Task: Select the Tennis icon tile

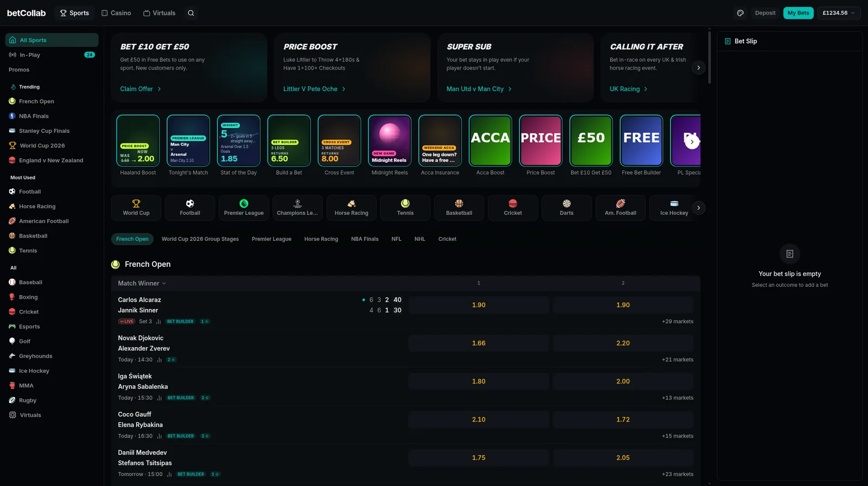Action: [x=405, y=208]
